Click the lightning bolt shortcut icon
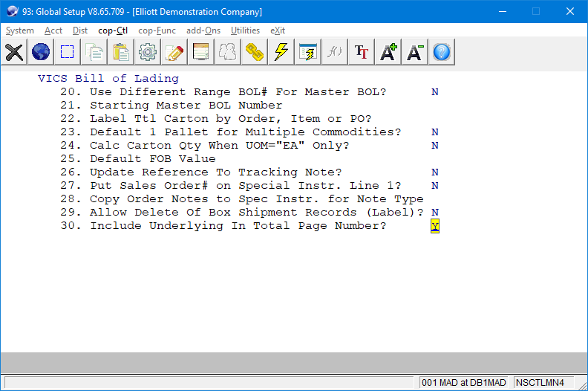This screenshot has width=588, height=391. click(281, 52)
